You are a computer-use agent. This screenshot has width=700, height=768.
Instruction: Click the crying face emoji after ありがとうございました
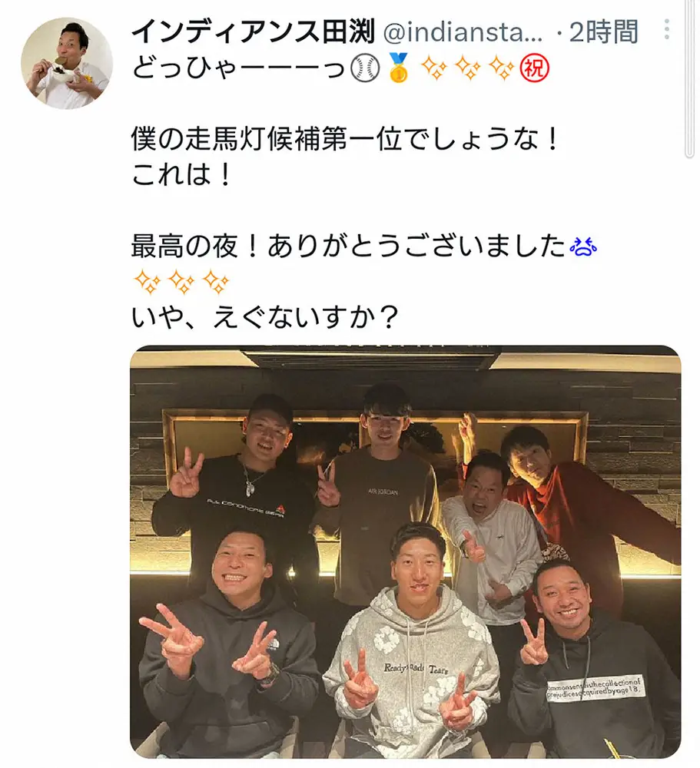[x=583, y=247]
